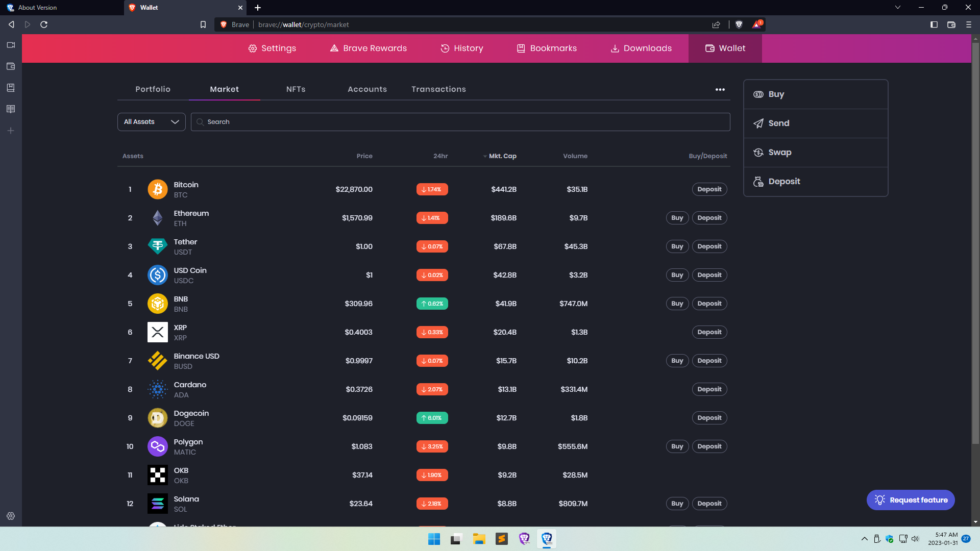Bookmark the current page
Screen dimensions: 980x551
click(x=203, y=24)
